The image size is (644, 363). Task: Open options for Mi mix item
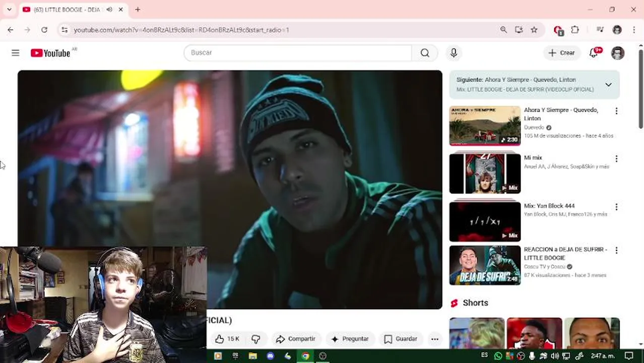click(x=616, y=159)
